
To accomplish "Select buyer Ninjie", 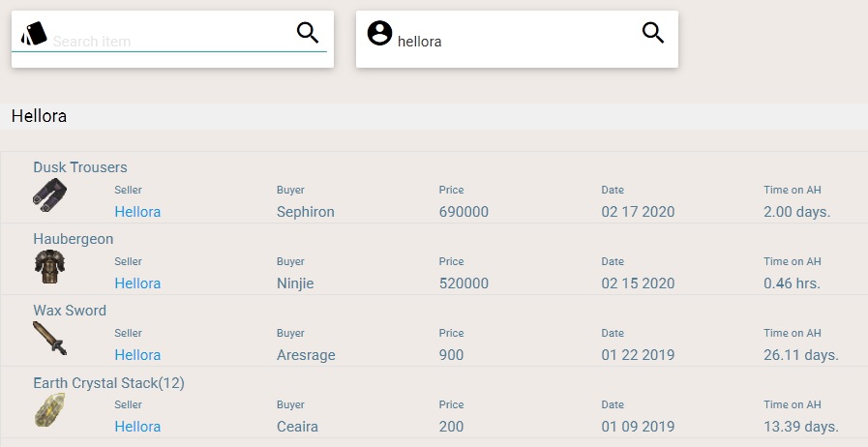I will tap(295, 283).
